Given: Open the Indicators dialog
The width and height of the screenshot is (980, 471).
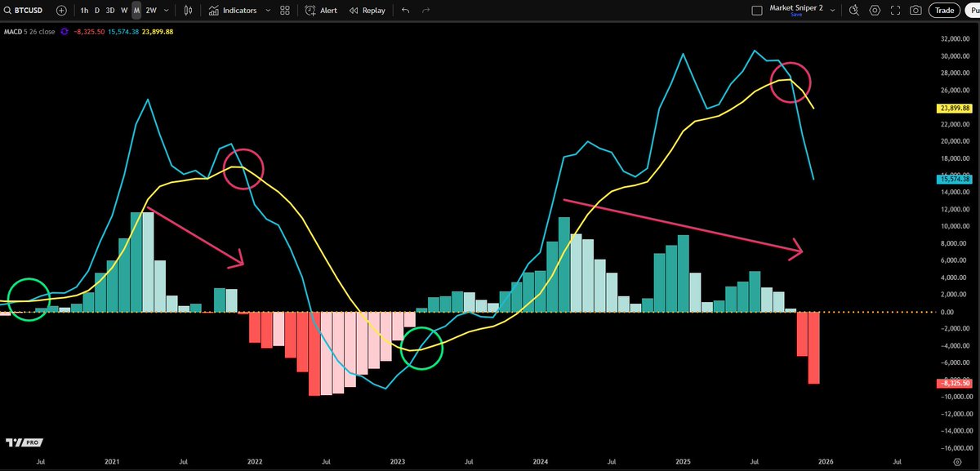Looking at the screenshot, I should 233,11.
